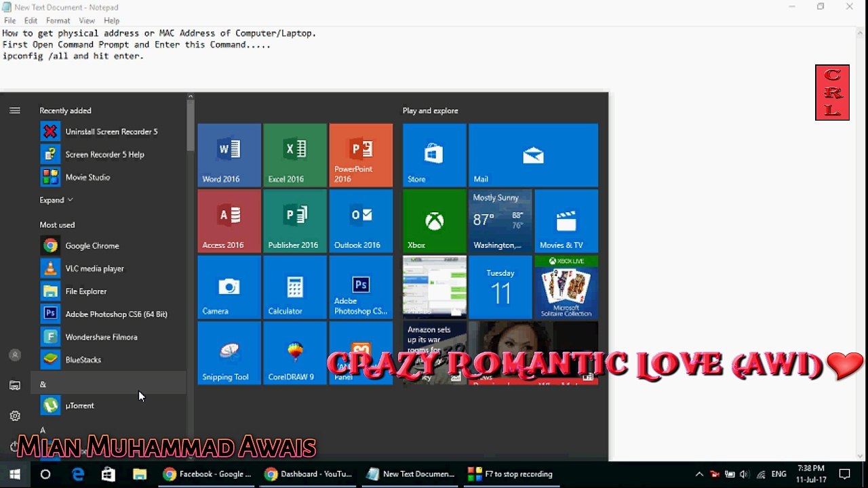Launch the Xbox tile
The width and height of the screenshot is (868, 488).
point(435,221)
